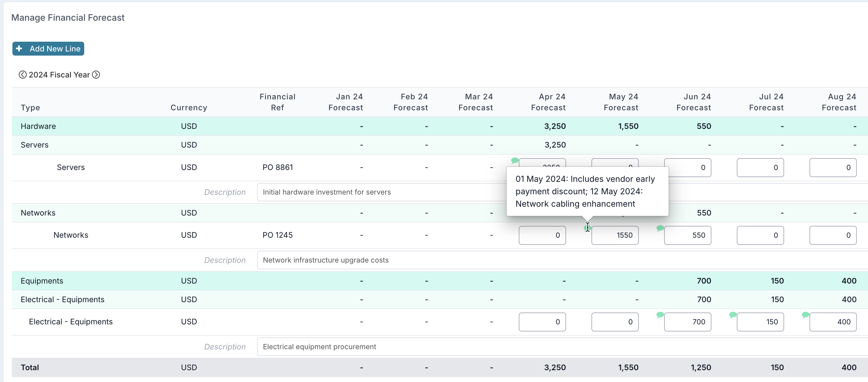Edit Servers Jun 24 forecast field
Image resolution: width=868 pixels, height=382 pixels.
pos(688,168)
